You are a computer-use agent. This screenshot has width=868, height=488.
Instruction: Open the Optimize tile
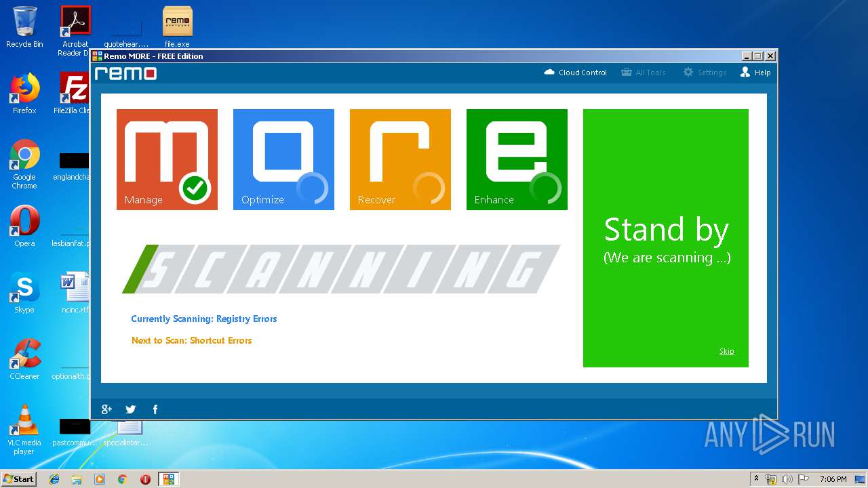(x=283, y=159)
